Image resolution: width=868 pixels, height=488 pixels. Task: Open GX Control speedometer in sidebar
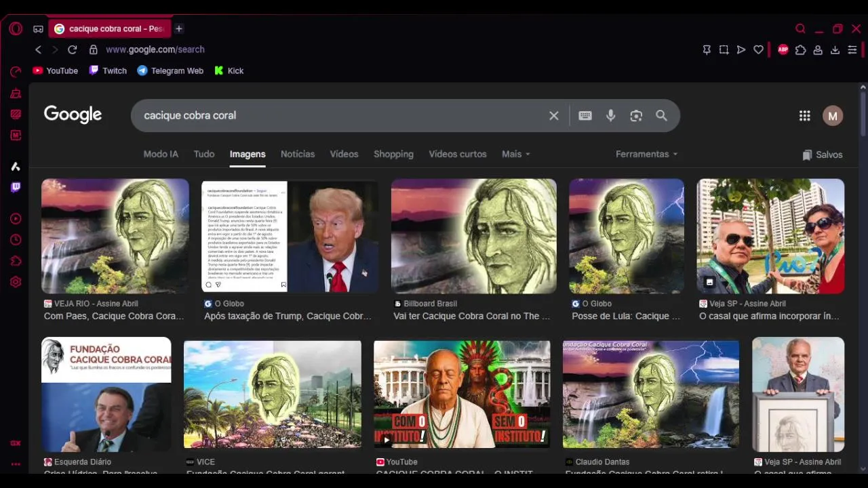pos(16,72)
